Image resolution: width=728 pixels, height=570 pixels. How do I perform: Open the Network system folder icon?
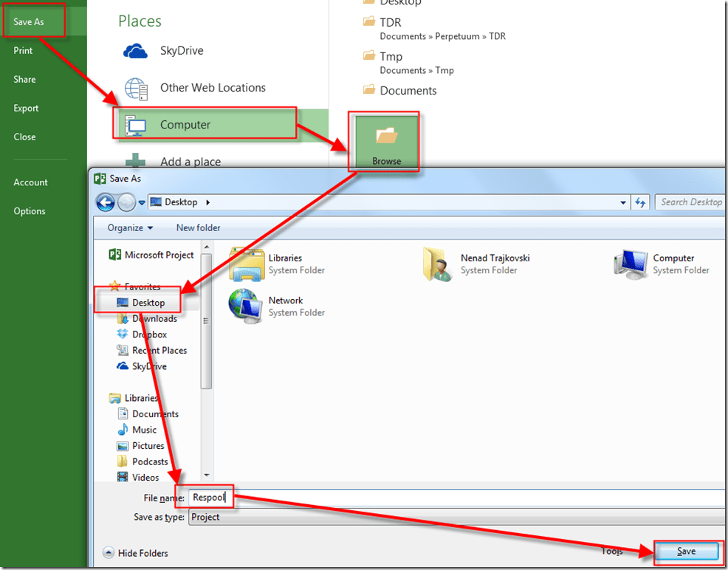[247, 306]
